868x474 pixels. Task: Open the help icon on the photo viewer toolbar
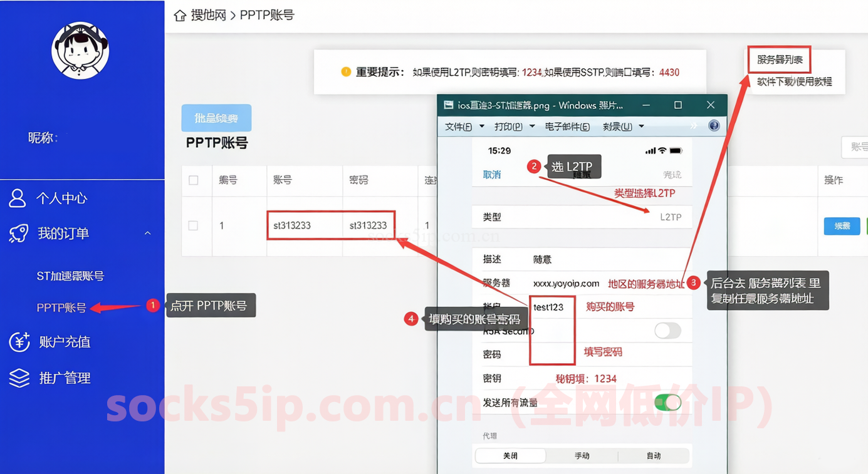coord(714,126)
